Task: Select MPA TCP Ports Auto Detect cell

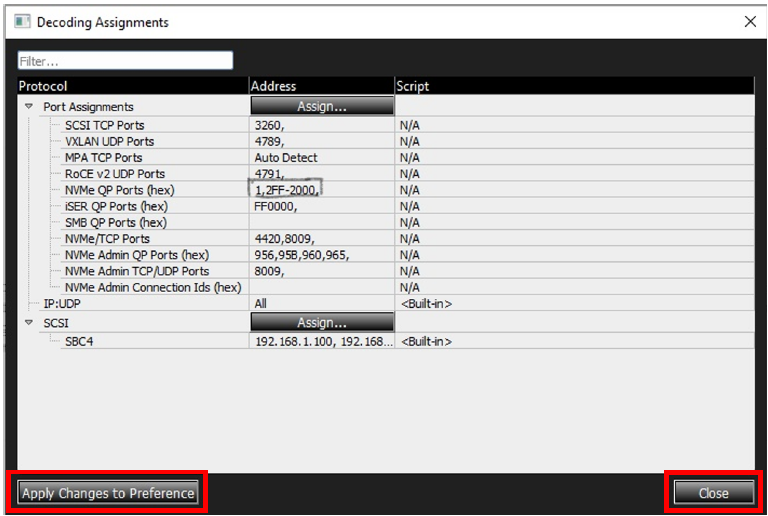Action: (x=322, y=158)
